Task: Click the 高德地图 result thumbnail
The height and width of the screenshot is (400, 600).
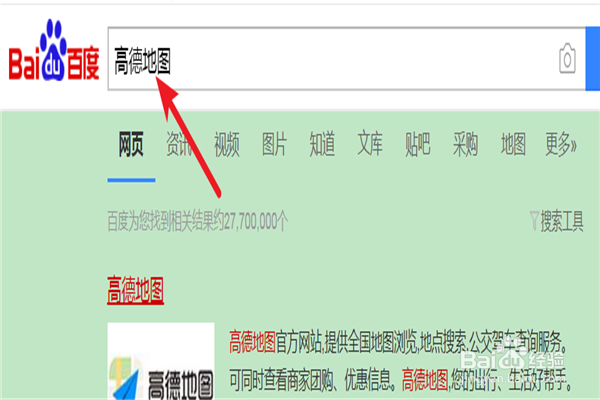Action: click(x=161, y=361)
